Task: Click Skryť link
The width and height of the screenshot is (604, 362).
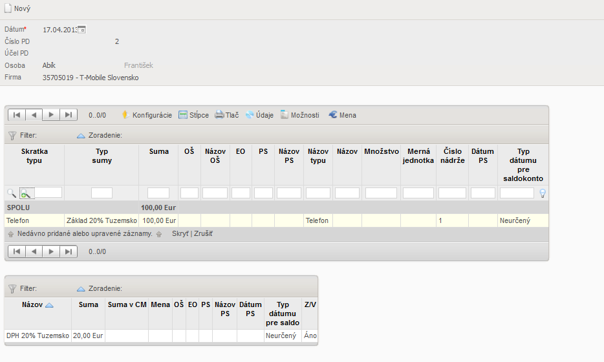Action: (180, 234)
